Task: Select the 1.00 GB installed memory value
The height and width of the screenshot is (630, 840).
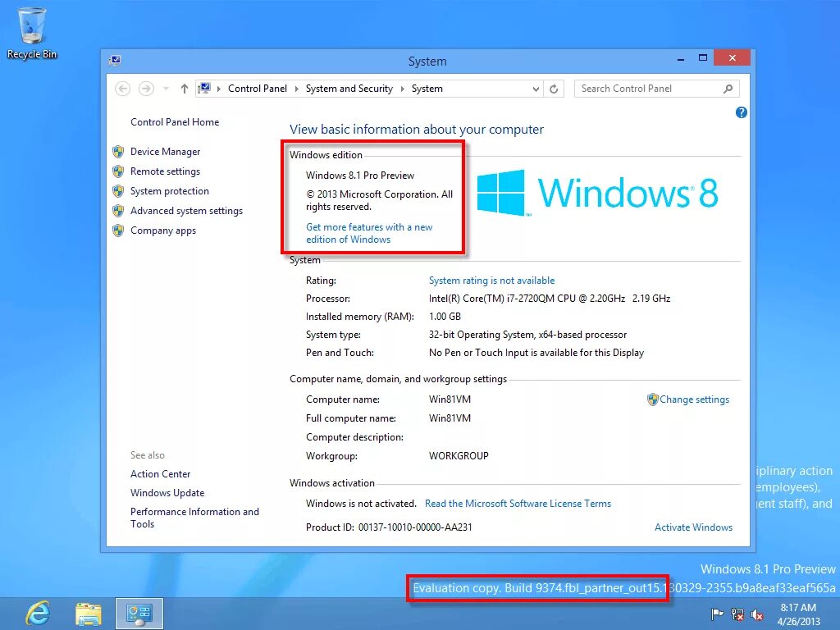Action: [x=445, y=317]
